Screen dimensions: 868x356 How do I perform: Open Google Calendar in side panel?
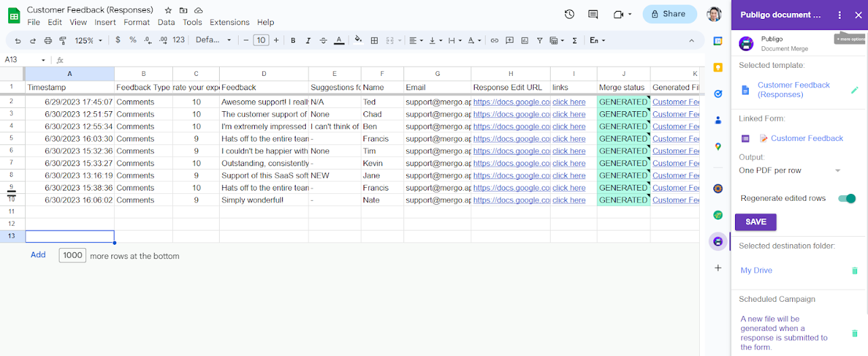tap(718, 41)
